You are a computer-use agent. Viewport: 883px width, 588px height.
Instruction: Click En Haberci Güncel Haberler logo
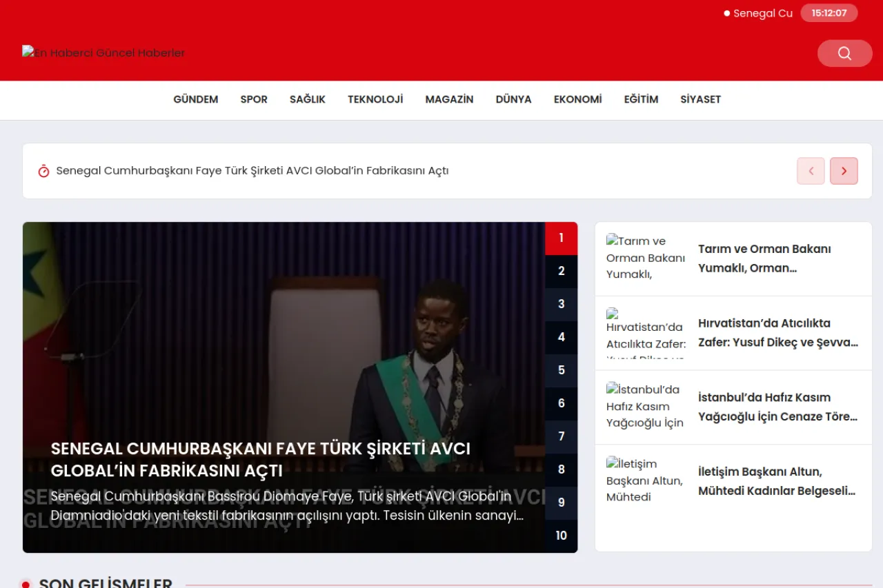click(x=103, y=52)
